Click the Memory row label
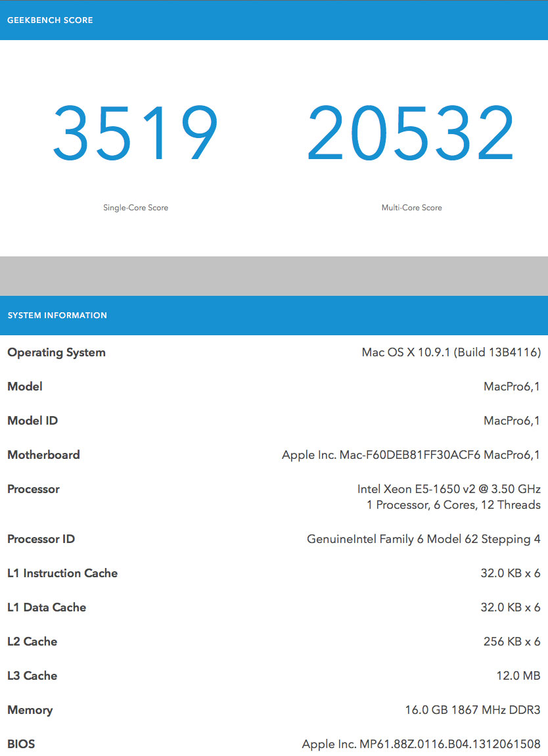Viewport: 548px width, 756px height. tap(30, 710)
